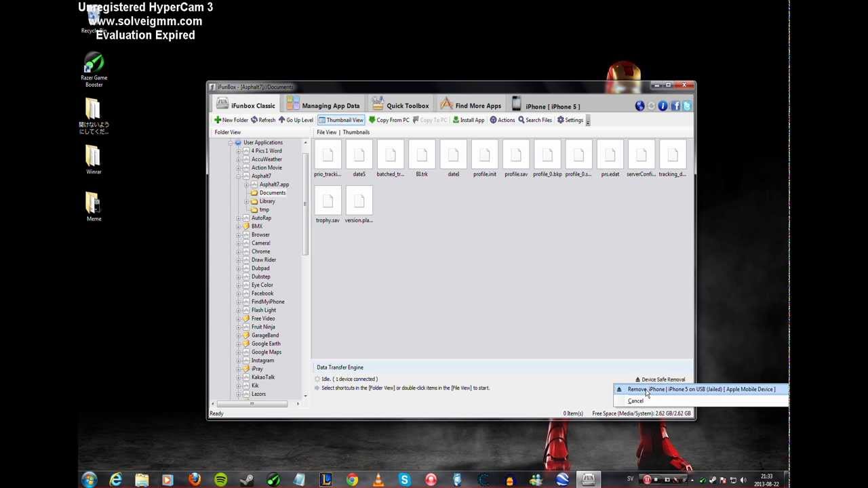
Task: Open Firefox from taskbar
Action: tap(195, 480)
